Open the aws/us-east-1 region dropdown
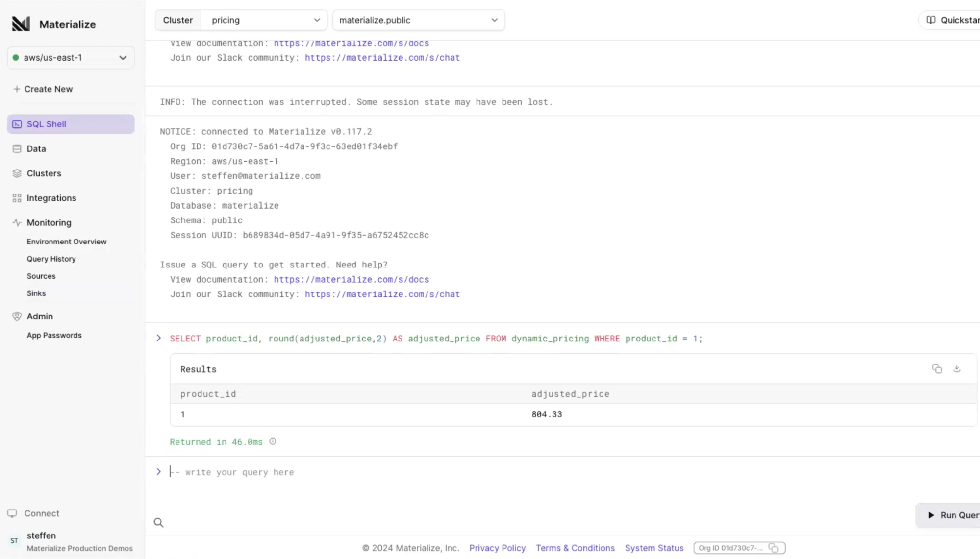The height and width of the screenshot is (559, 980). tap(71, 57)
